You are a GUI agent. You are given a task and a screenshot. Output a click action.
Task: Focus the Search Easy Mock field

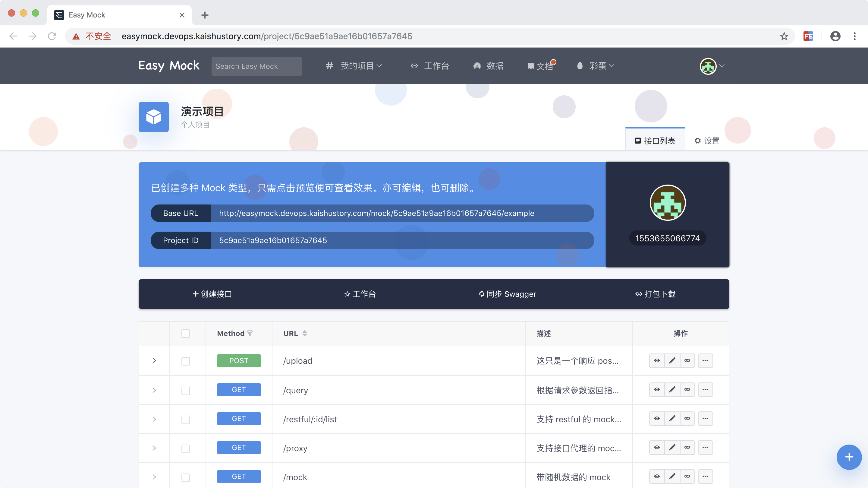[257, 66]
